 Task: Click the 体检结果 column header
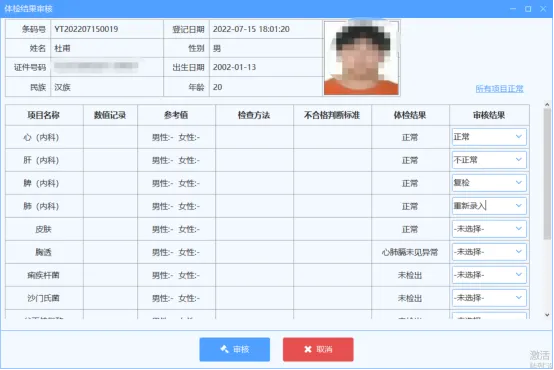point(410,115)
